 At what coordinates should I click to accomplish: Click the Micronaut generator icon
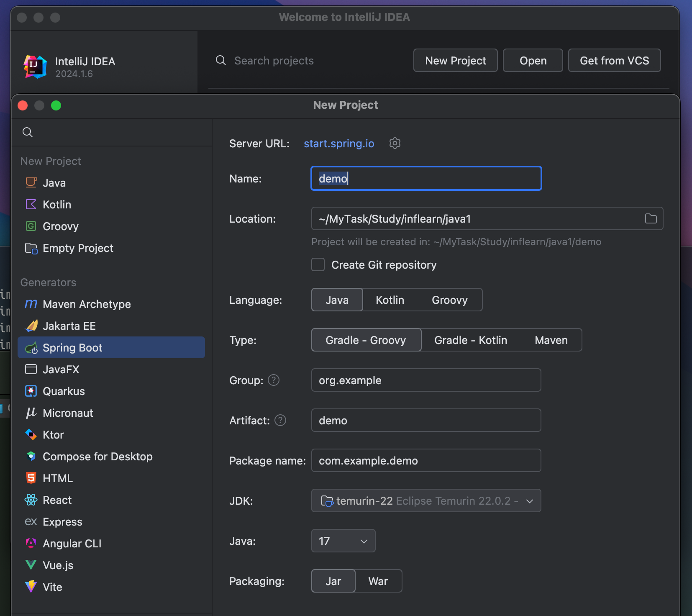coord(31,413)
